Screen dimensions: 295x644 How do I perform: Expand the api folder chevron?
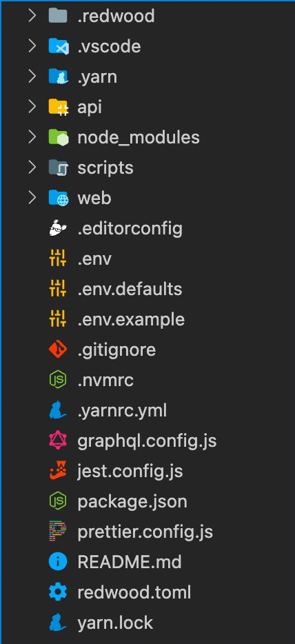(32, 107)
